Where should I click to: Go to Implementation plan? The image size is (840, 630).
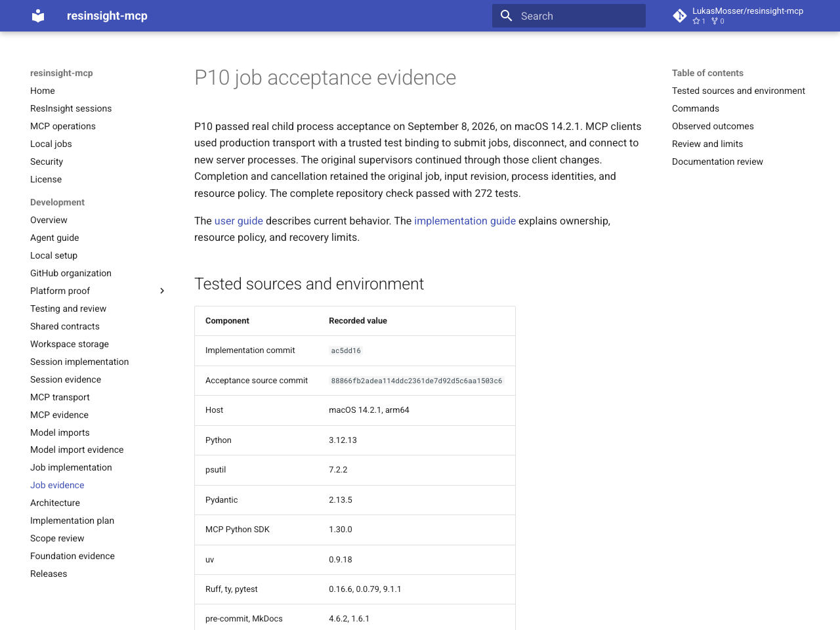click(72, 520)
